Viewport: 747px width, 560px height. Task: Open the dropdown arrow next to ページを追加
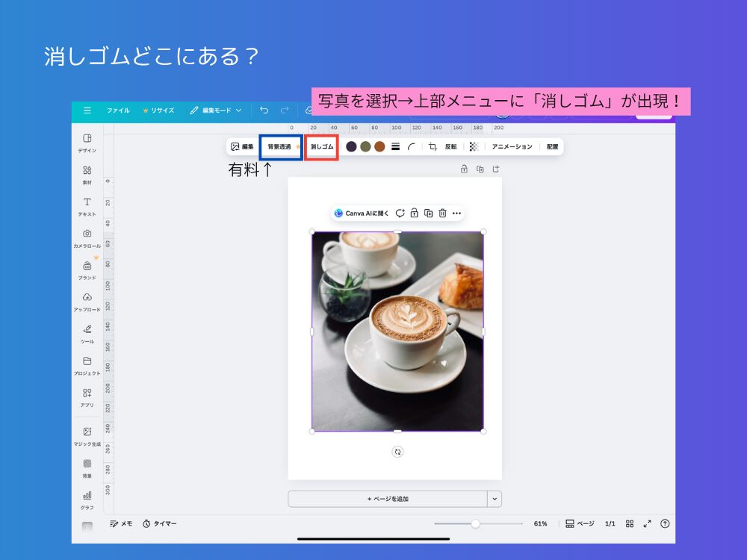[x=493, y=498]
